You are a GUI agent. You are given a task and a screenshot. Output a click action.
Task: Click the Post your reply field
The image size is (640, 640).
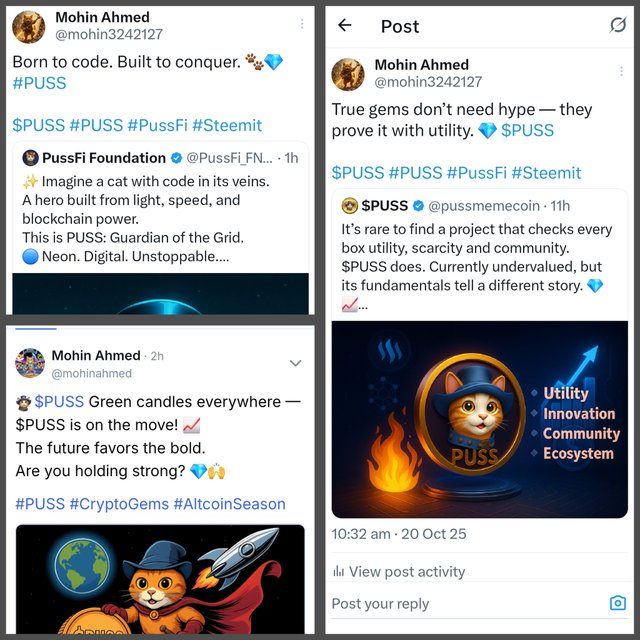[467, 603]
